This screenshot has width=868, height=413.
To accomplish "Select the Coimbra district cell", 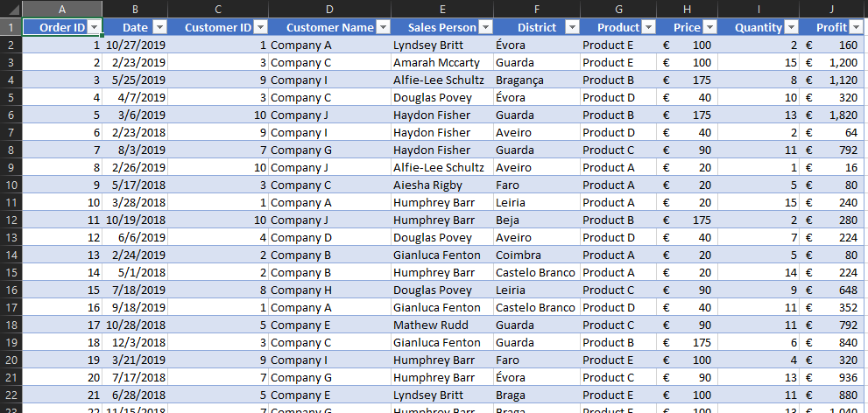I will click(x=537, y=255).
